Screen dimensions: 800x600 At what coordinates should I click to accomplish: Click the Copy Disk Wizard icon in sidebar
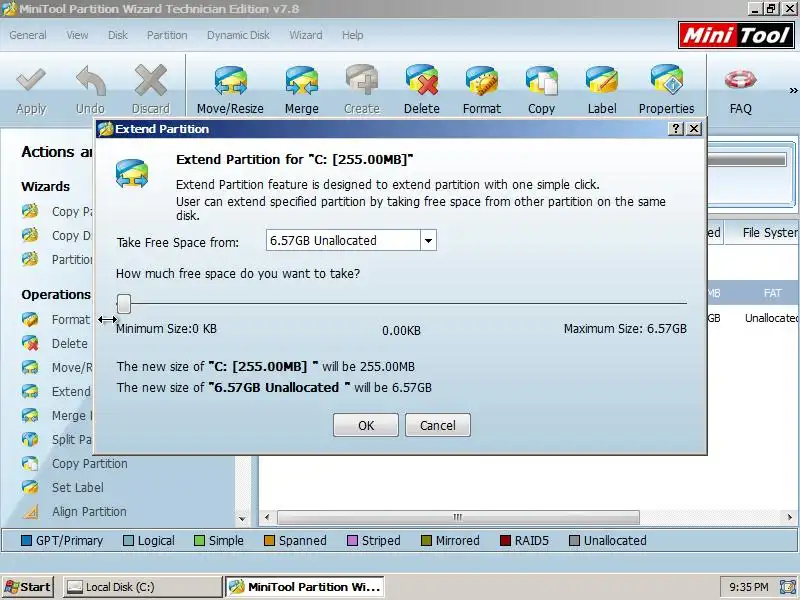click(x=30, y=235)
